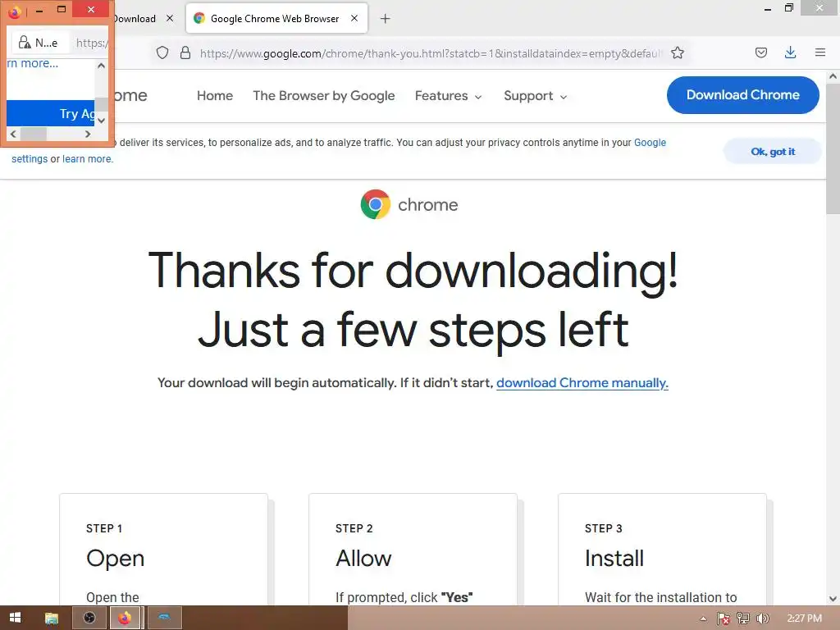Screen dimensions: 840x630
Task: Switch to the Google Chrome Web Browser tab
Action: 276,19
